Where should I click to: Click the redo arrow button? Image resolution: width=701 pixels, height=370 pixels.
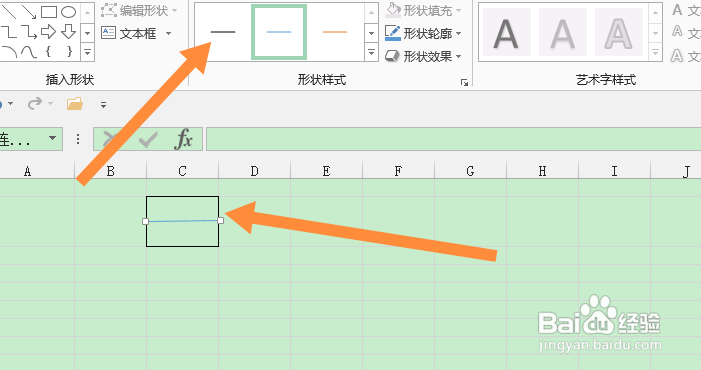coord(34,104)
